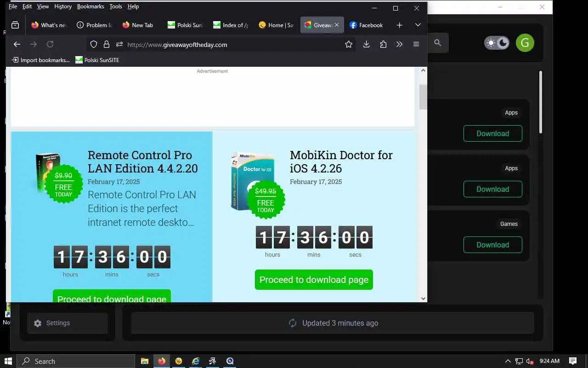Viewport: 588px width, 368px height.
Task: Switch to the Problem loading tab
Action: click(x=94, y=25)
